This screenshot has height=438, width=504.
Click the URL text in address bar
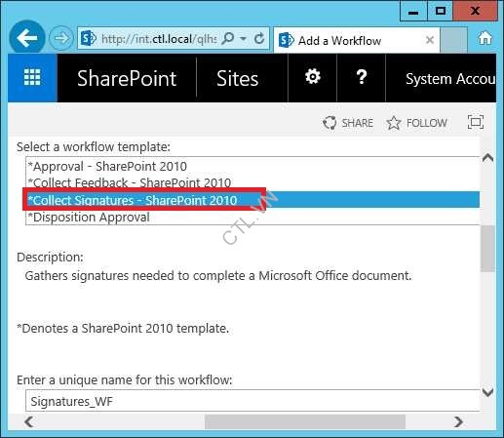pos(159,39)
